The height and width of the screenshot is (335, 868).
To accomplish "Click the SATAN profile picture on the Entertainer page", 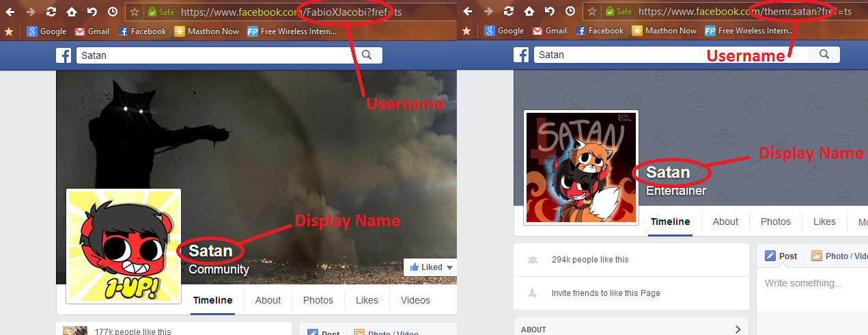I will click(581, 167).
